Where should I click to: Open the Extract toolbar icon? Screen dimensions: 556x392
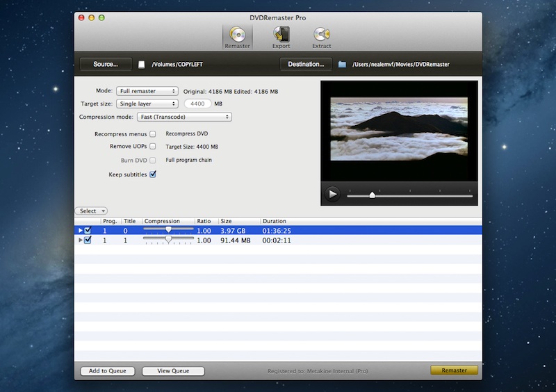pos(321,36)
